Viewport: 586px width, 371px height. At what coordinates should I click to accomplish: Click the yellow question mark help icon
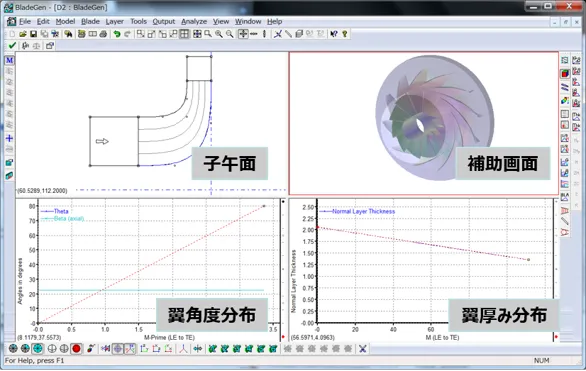(345, 34)
